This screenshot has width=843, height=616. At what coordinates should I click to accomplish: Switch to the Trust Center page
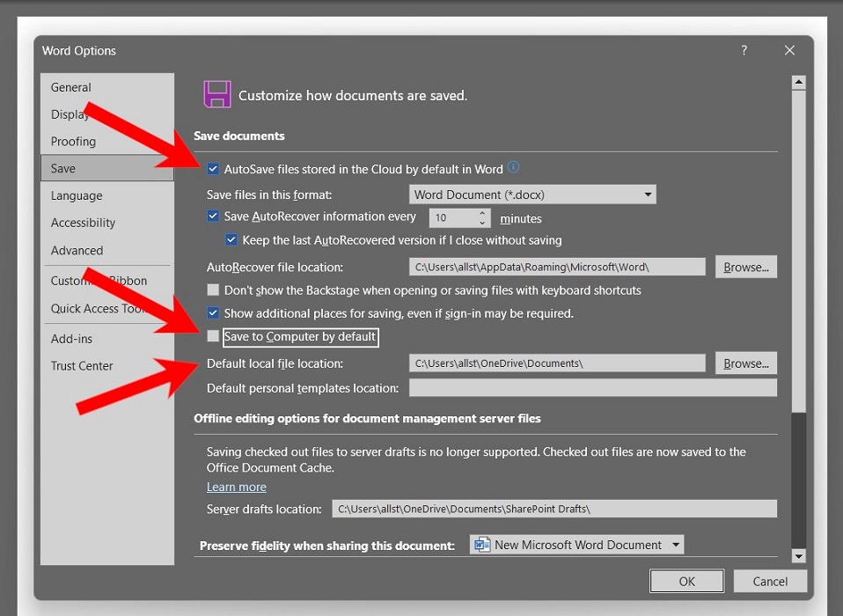82,365
